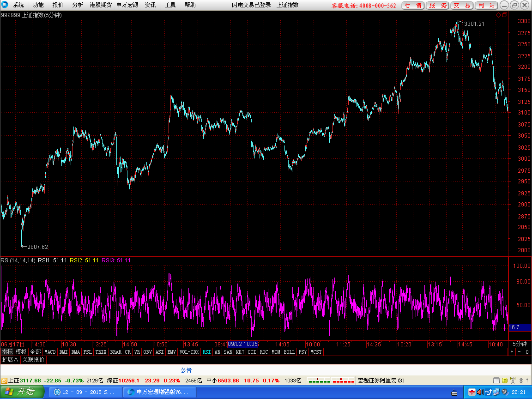Switch indicator to ROC
Image resolution: width=532 pixels, height=399 pixels.
(x=264, y=352)
